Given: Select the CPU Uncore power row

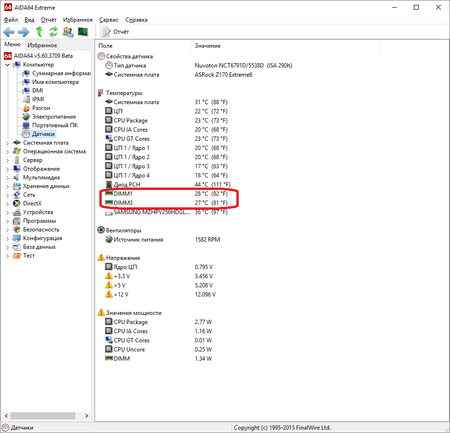Looking at the screenshot, I should tap(158, 349).
